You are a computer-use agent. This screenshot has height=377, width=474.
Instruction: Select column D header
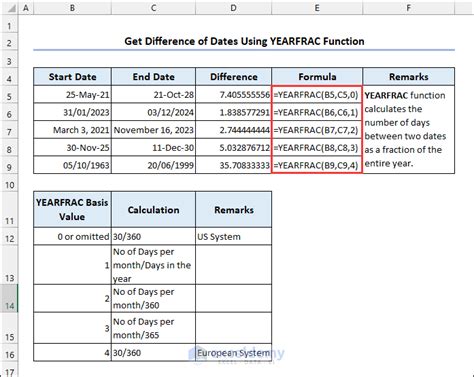pos(234,8)
